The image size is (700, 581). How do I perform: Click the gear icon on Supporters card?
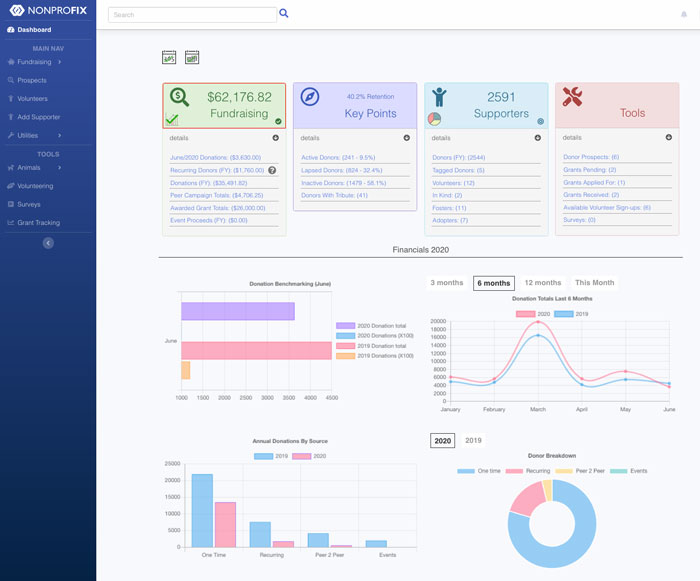[541, 121]
